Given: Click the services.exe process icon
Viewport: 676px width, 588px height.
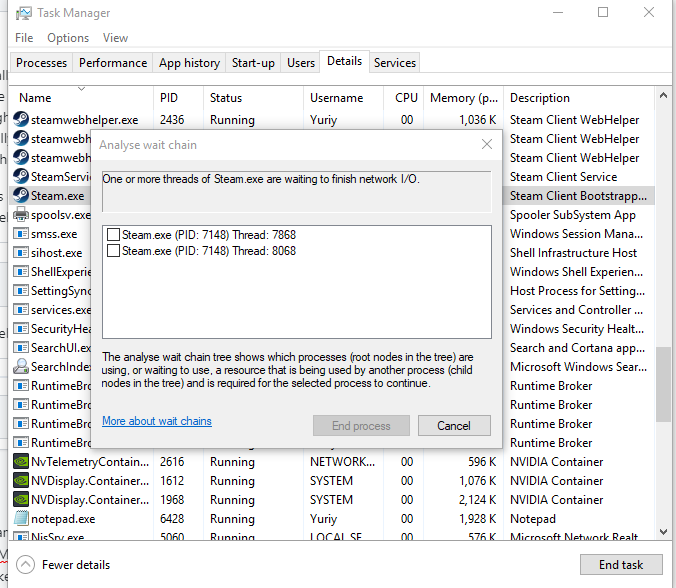Looking at the screenshot, I should click(x=21, y=310).
